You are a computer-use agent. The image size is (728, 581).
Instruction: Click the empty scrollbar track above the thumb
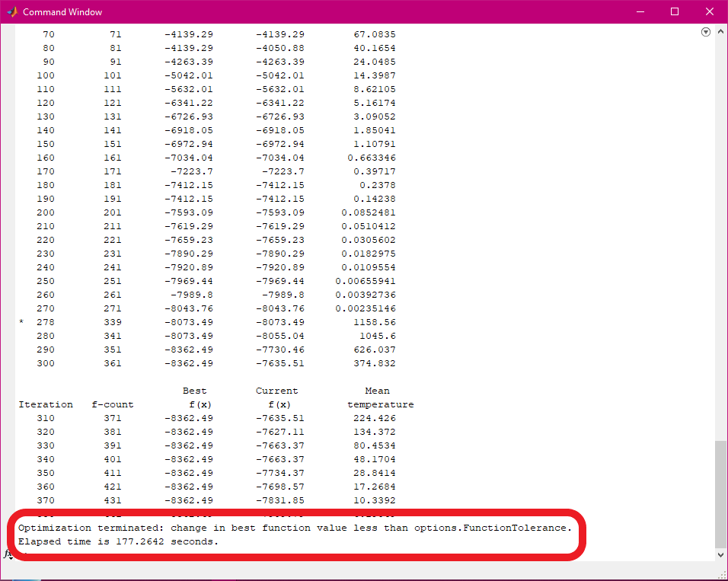721,228
